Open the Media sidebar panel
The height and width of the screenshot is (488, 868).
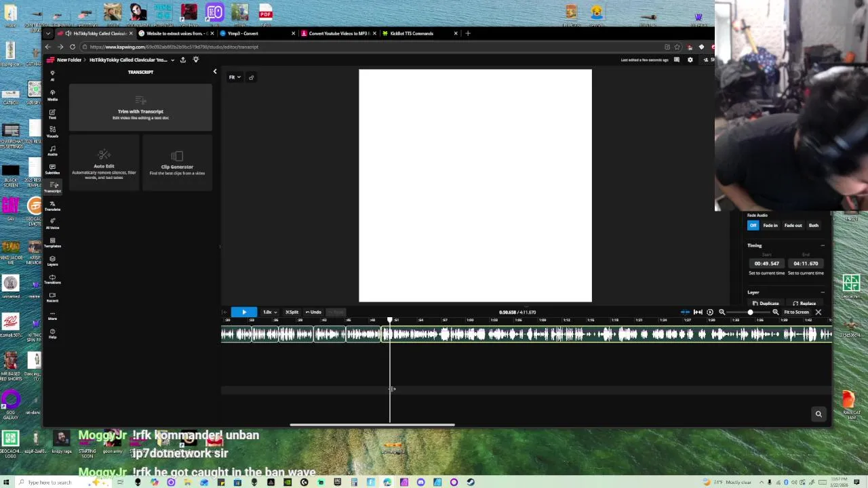coord(52,95)
